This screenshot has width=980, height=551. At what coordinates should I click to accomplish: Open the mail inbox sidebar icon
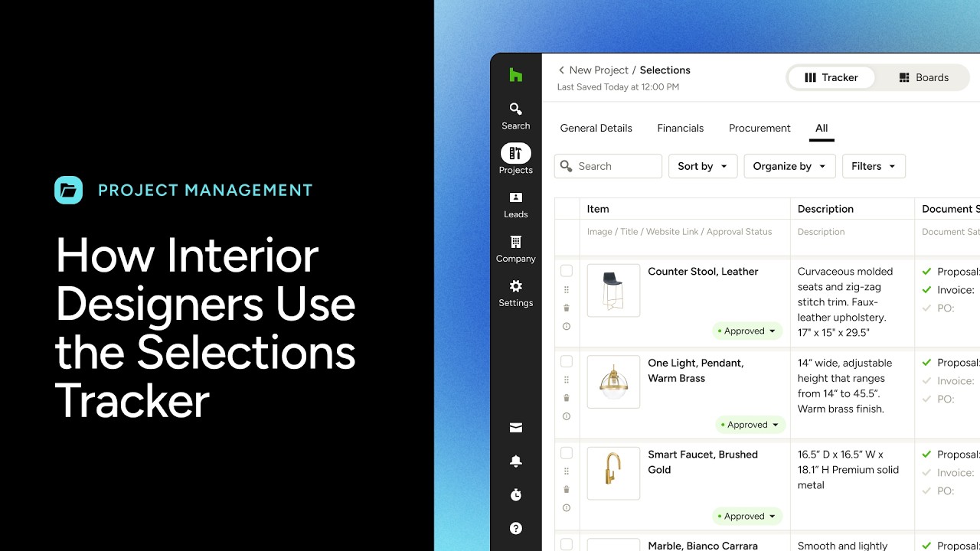click(516, 428)
